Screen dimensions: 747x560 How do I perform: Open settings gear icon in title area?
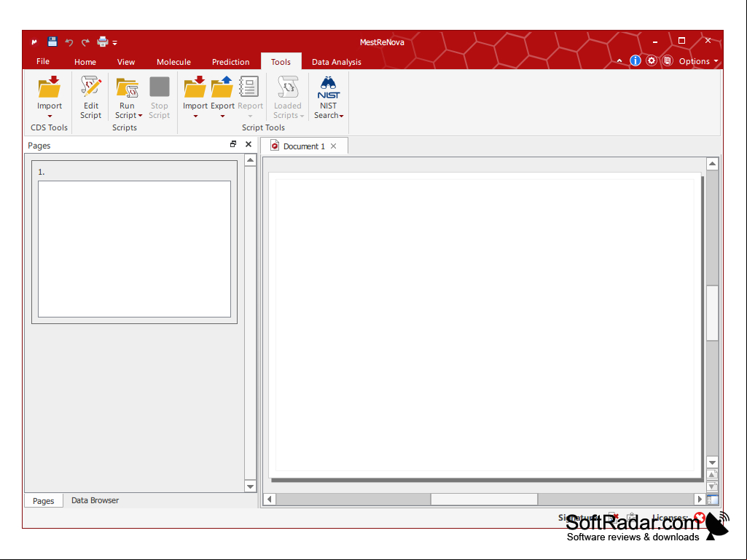(x=652, y=61)
